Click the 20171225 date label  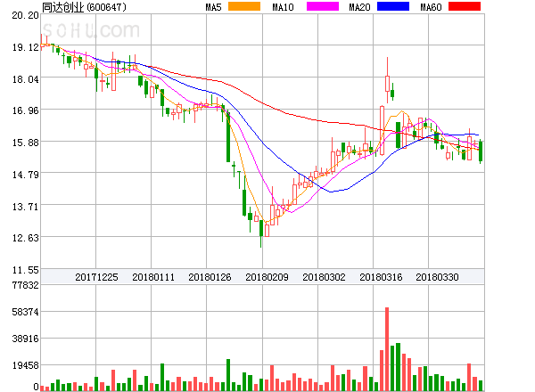(x=96, y=277)
